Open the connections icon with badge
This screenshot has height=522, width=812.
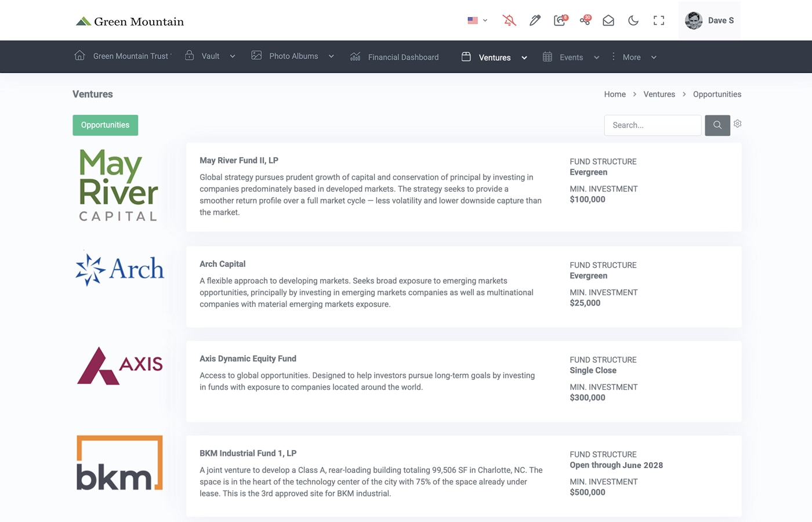(x=585, y=20)
